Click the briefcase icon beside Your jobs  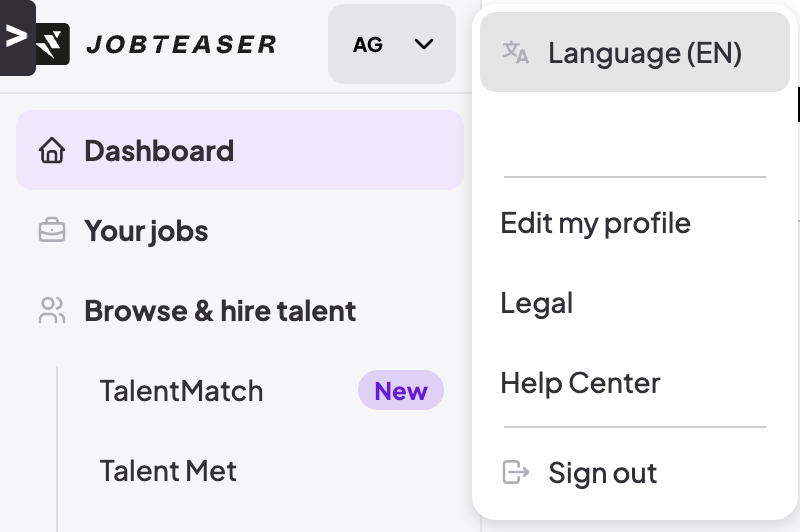pos(51,231)
